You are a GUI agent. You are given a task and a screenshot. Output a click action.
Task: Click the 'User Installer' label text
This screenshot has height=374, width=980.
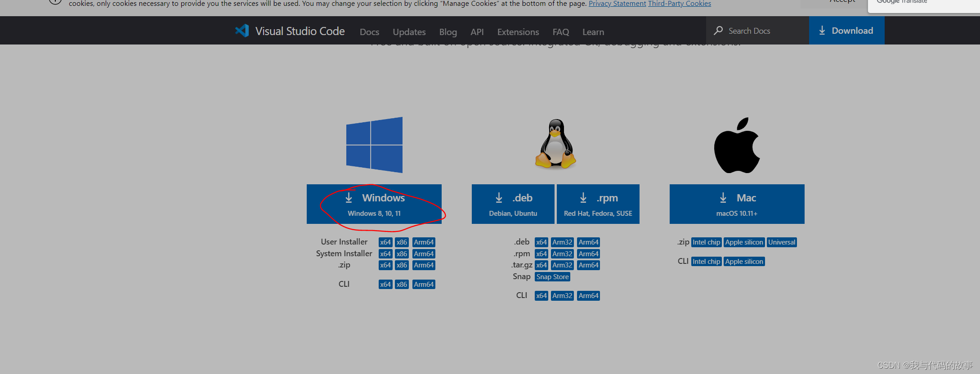coord(344,242)
